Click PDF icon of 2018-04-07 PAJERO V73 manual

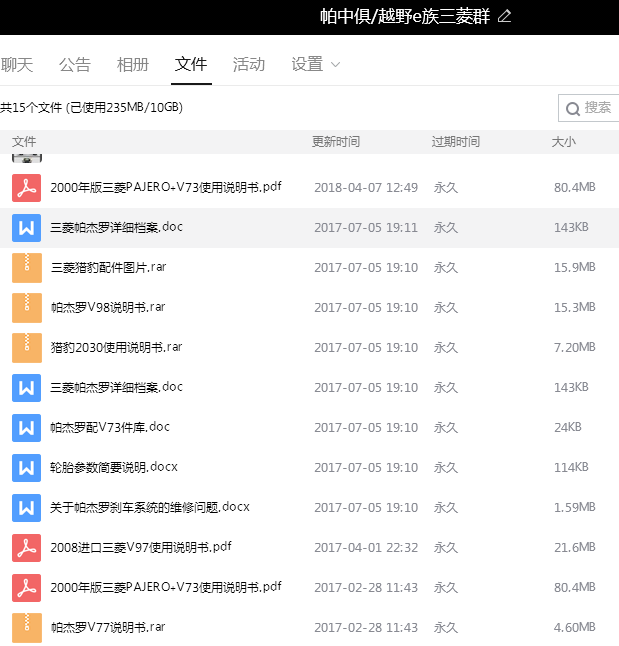[26, 188]
